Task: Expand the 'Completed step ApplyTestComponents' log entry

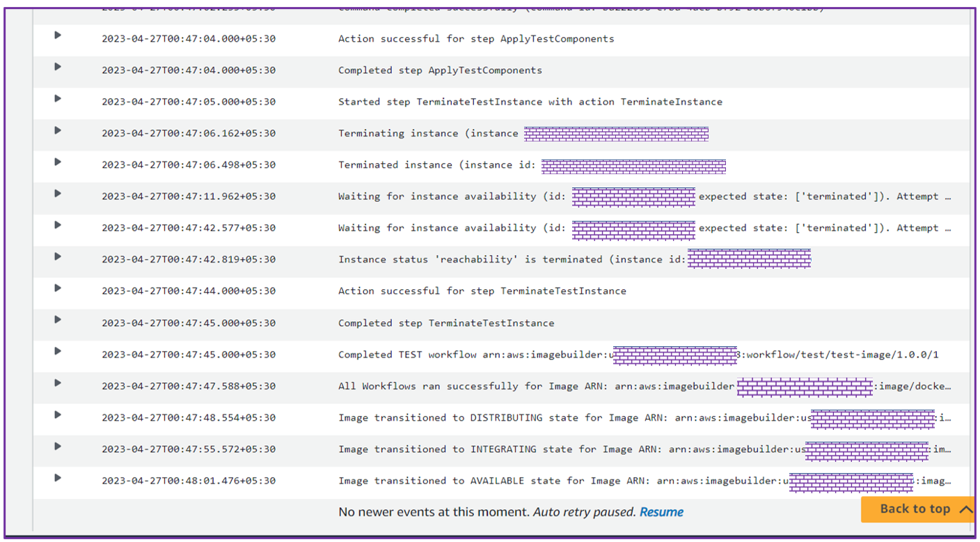Action: (58, 67)
